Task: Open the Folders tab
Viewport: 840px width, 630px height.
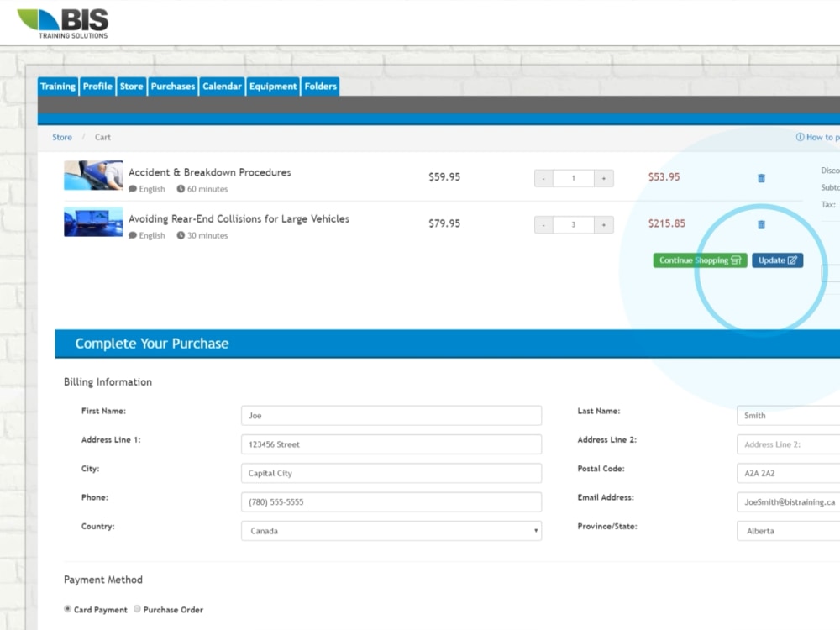Action: pos(320,87)
